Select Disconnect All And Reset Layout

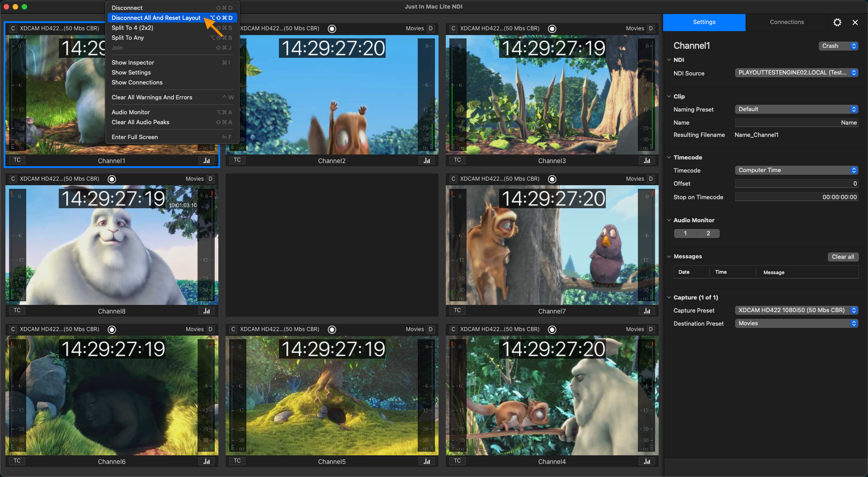172,18
